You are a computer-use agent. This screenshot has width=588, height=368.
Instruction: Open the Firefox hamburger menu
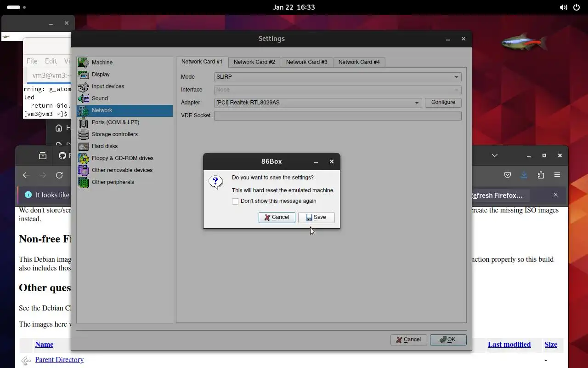tap(557, 175)
